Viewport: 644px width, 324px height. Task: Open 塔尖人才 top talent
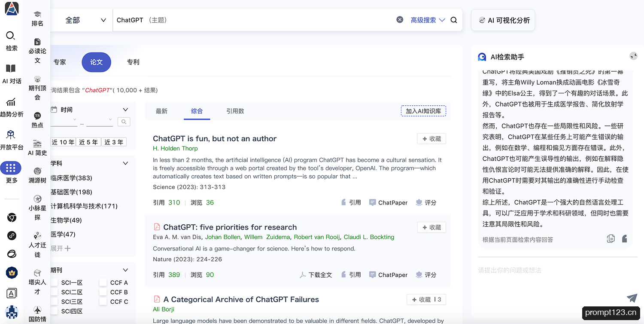tap(37, 282)
